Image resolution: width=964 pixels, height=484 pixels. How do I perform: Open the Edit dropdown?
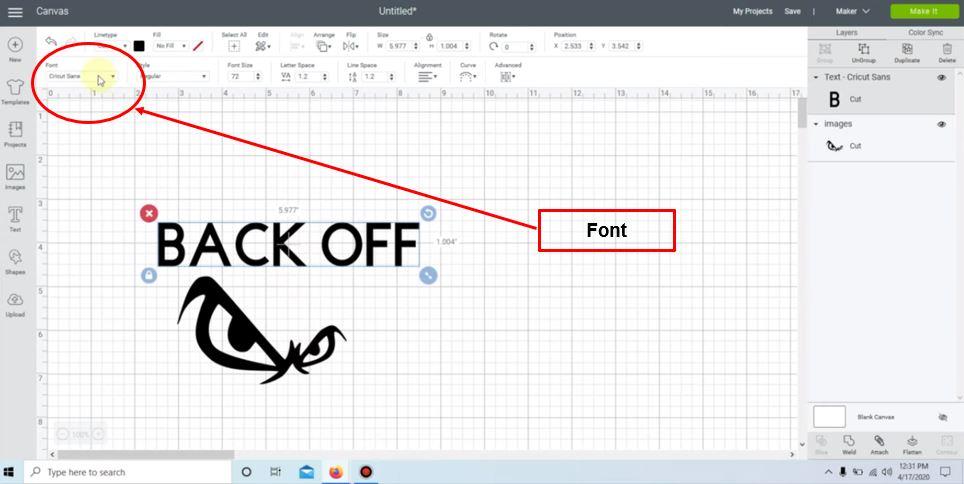[263, 46]
